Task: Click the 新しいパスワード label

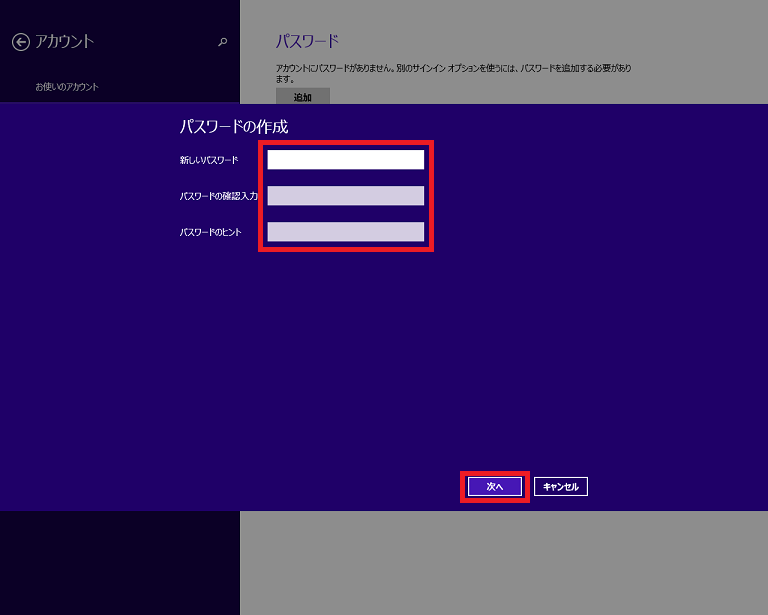Action: (x=208, y=160)
